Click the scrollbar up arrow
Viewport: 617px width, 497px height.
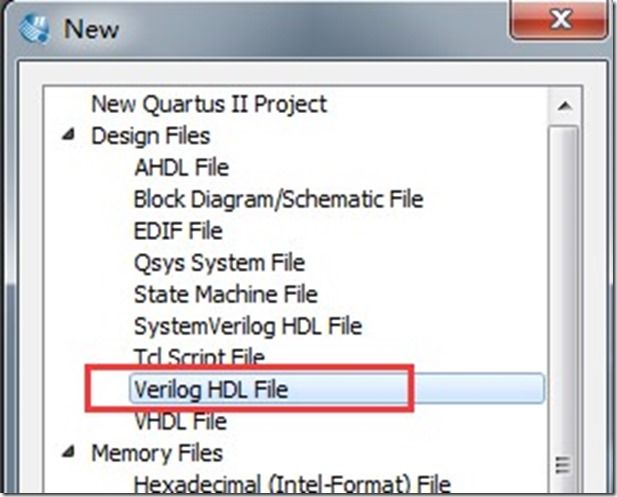coord(565,105)
